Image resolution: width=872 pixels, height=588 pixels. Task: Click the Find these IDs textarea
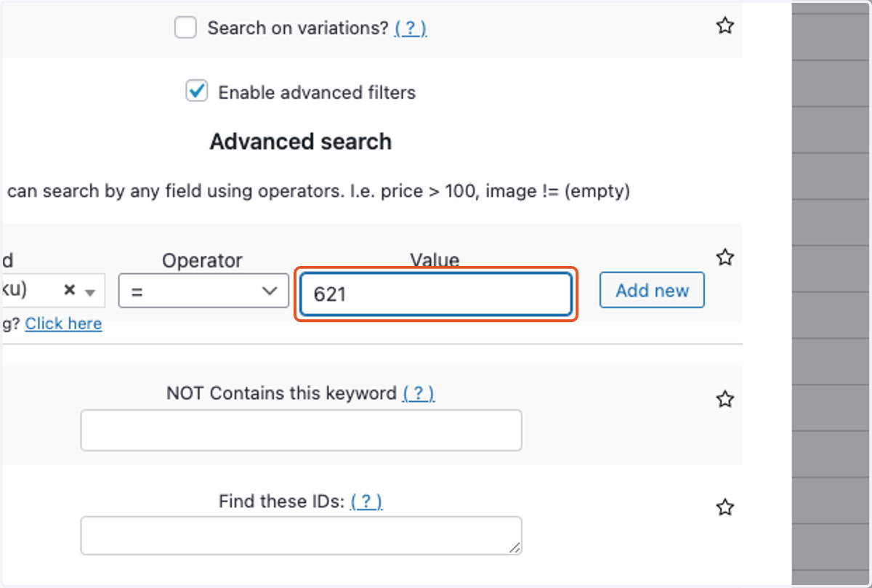[301, 536]
